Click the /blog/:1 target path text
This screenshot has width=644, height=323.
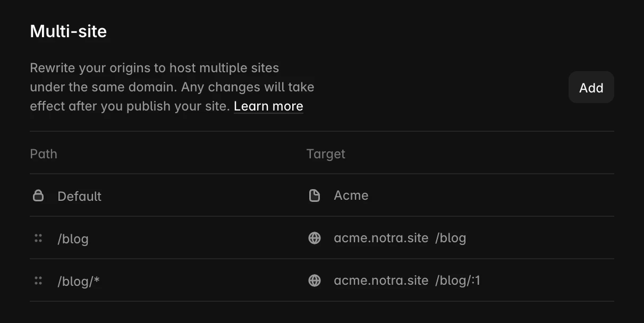[x=457, y=280]
